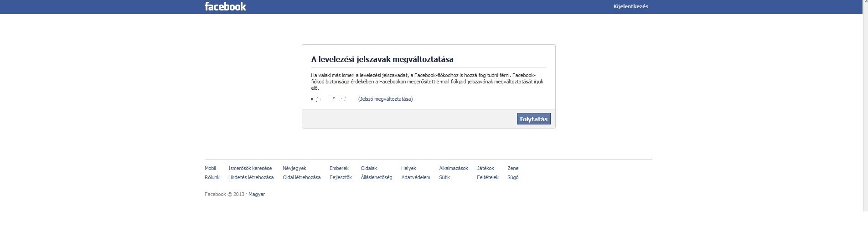
Task: Open Névjegyek footer link
Action: pos(294,168)
